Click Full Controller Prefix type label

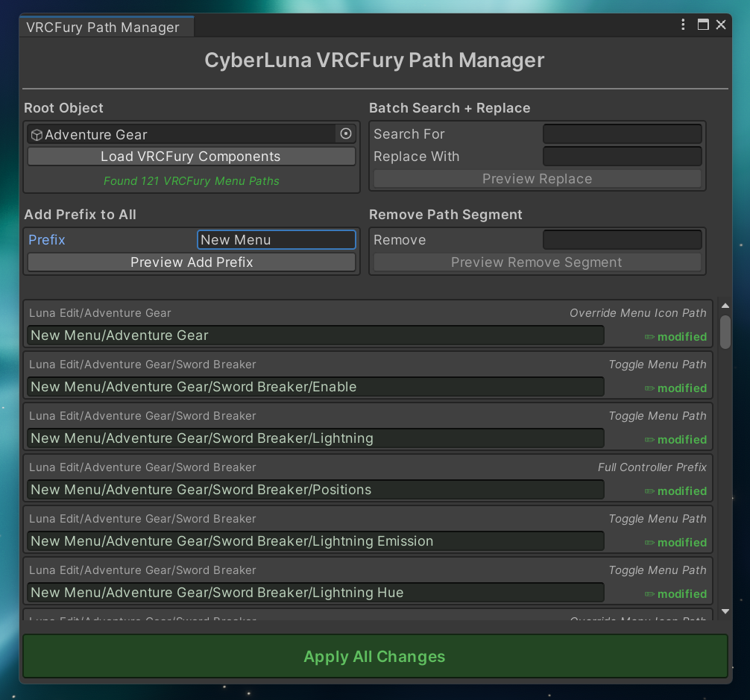652,467
